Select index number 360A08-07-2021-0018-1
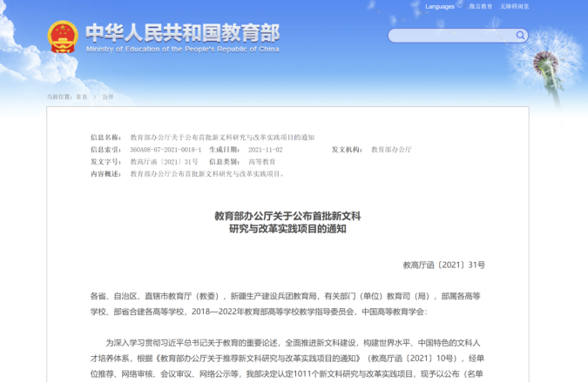588x383 pixels. pyautogui.click(x=165, y=150)
